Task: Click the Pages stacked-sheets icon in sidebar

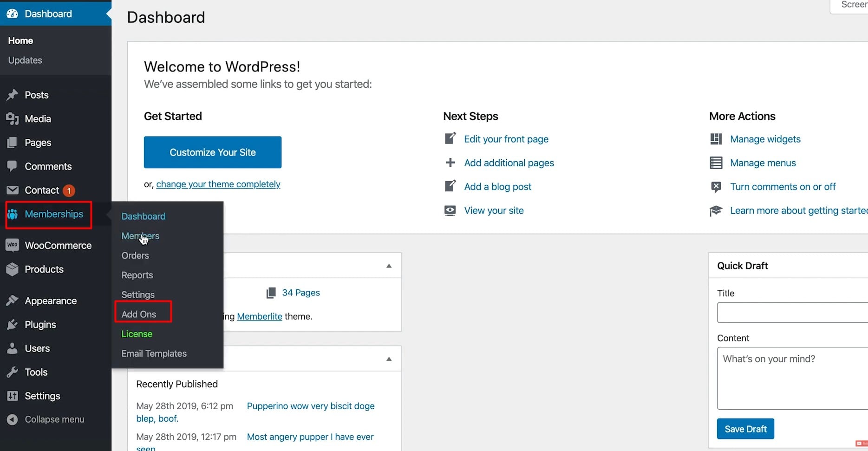Action: pyautogui.click(x=13, y=142)
